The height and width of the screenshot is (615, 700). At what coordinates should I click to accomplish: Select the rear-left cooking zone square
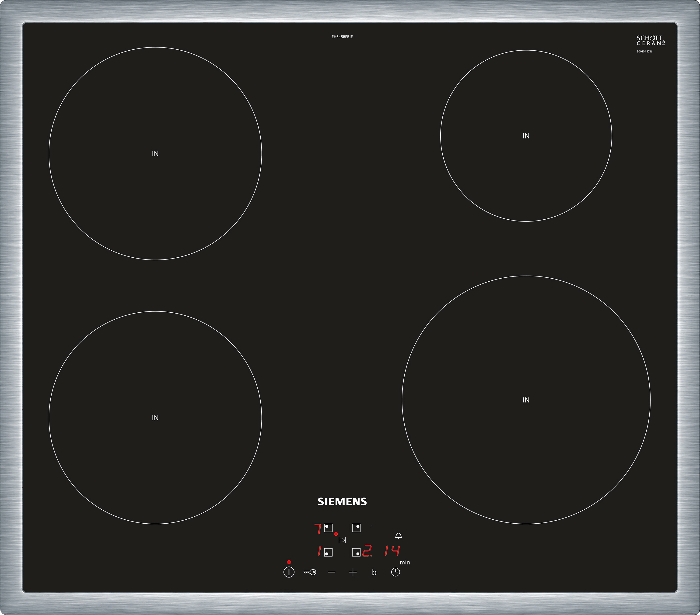point(328,528)
